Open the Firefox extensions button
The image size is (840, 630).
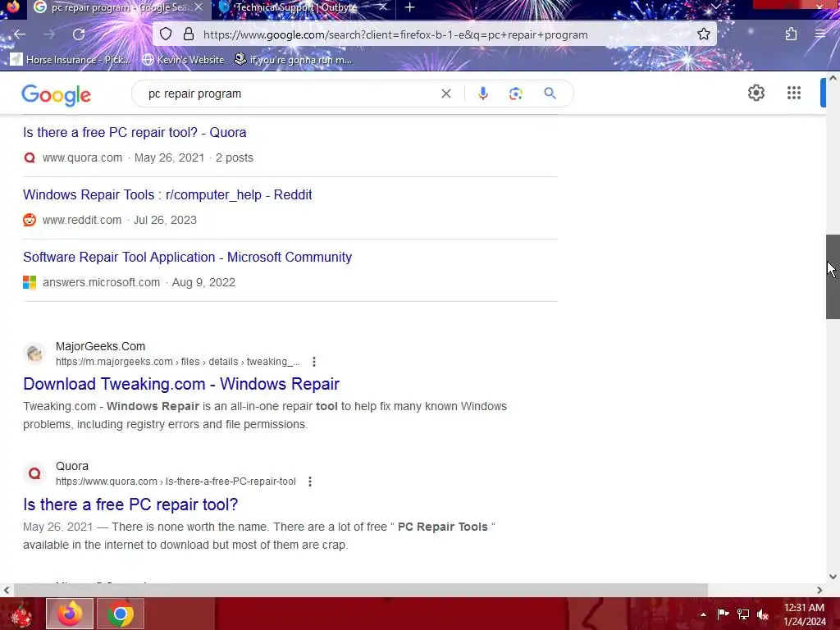(791, 34)
